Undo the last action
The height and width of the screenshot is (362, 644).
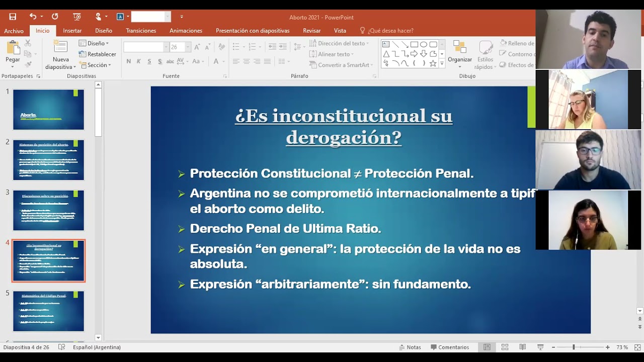point(33,17)
